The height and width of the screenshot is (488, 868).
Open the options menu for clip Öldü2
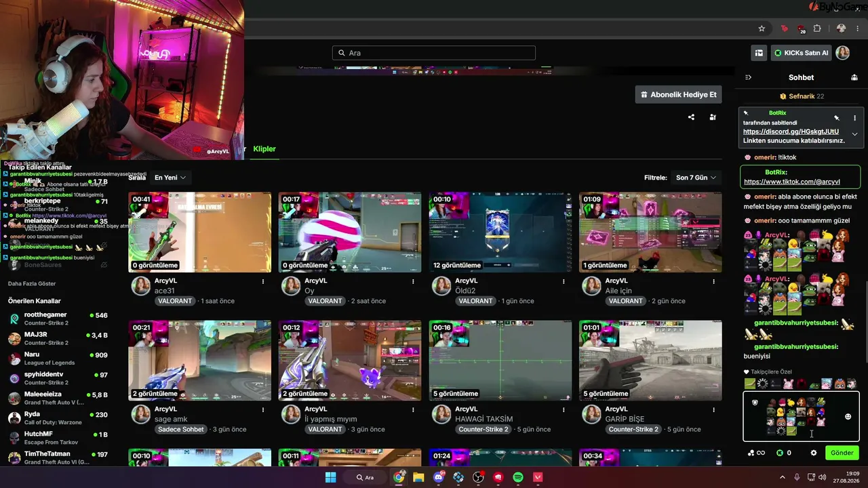564,281
